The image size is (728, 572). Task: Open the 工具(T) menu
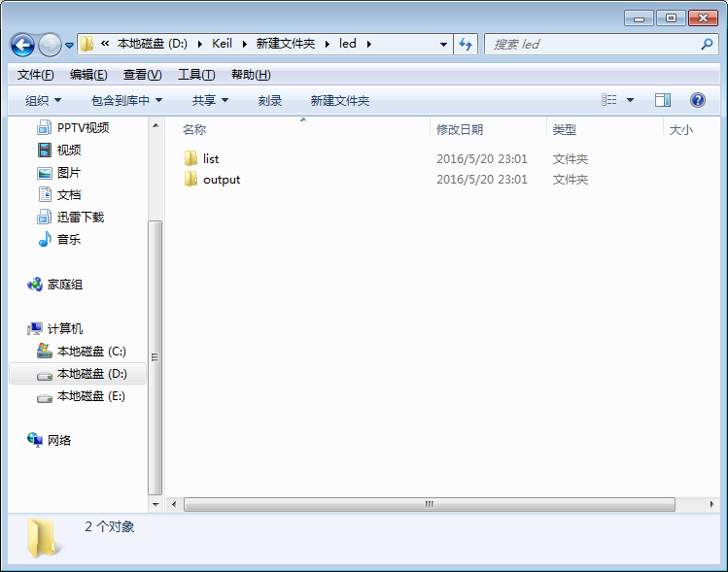coord(196,75)
